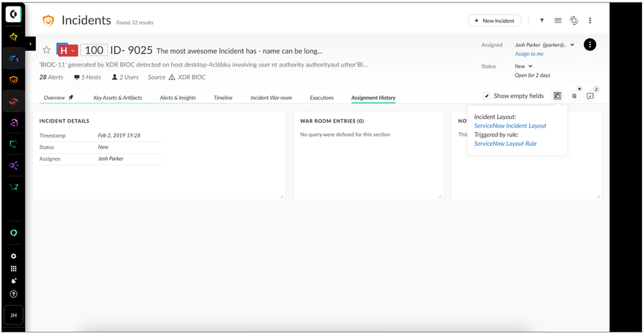Expand the left sidebar with arrow
The image size is (644, 335).
(x=31, y=44)
